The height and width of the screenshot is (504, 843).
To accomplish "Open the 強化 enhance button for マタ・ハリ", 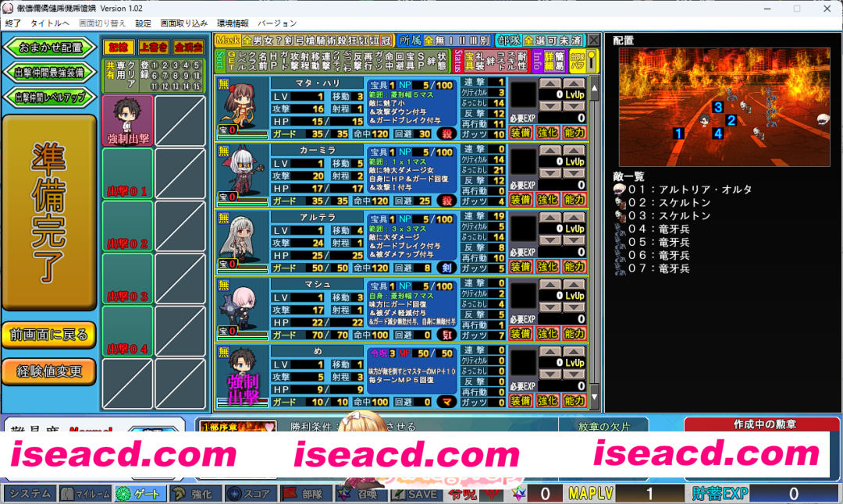I will coord(547,133).
